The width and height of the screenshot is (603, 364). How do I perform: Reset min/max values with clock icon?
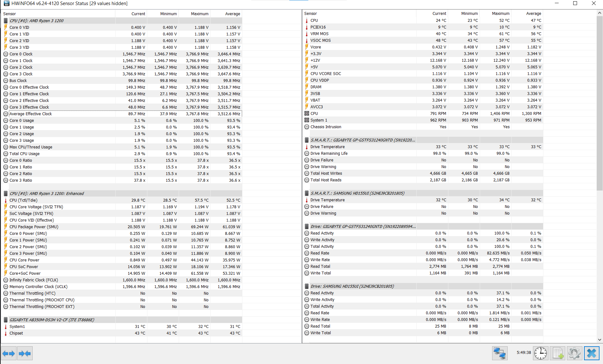point(540,353)
